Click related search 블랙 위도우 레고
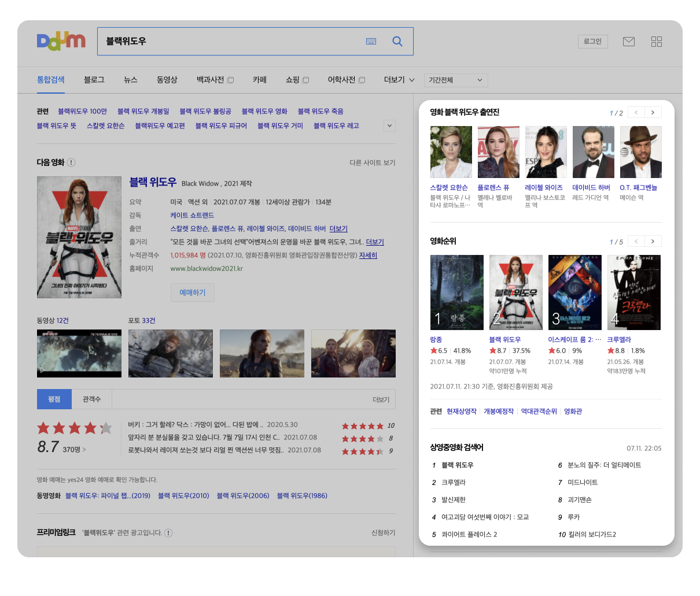This screenshot has height=596, width=700. pos(336,125)
